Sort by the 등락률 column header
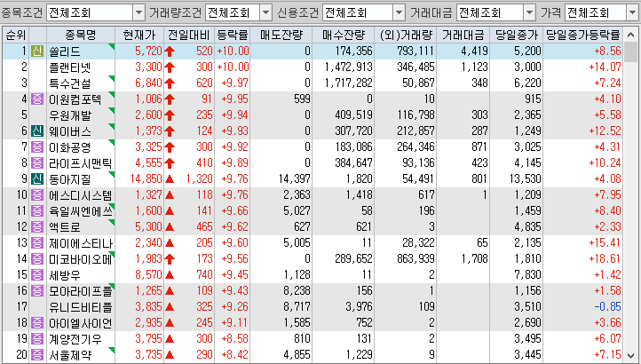 tap(233, 35)
